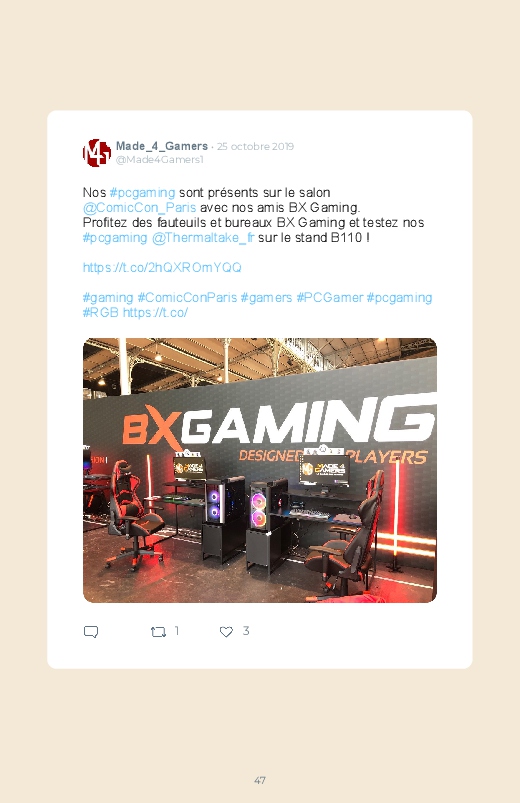Click the heart like icon

point(226,632)
